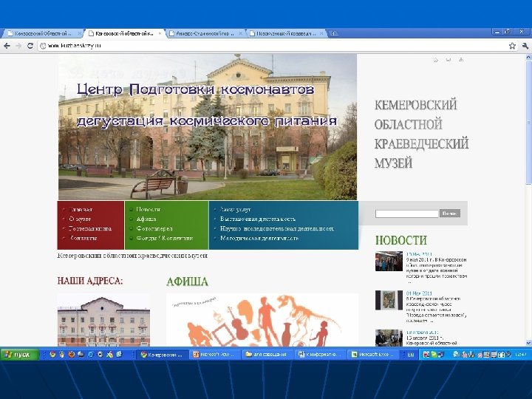The image size is (532, 399).
Task: Open the Новости link in green menu
Action: 149,209
